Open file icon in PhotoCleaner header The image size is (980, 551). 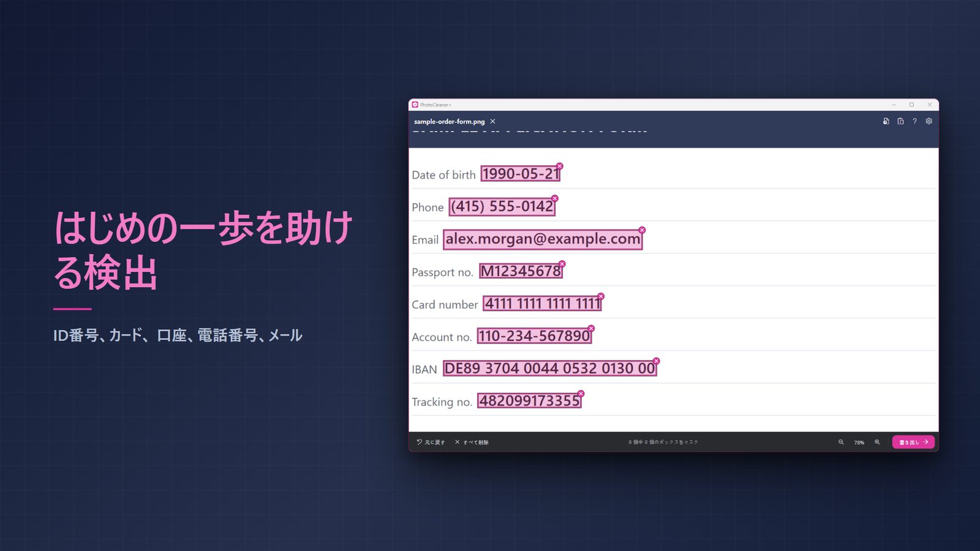[886, 121]
